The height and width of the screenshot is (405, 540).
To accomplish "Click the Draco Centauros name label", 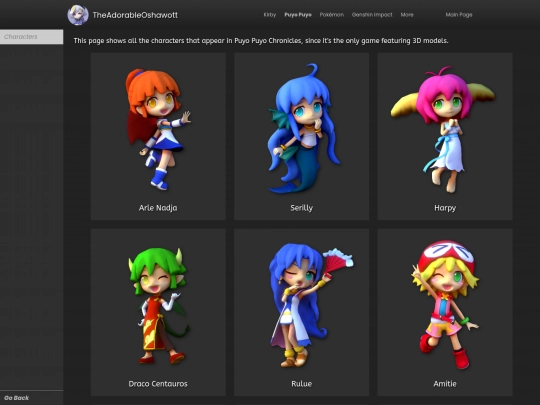I will 158,384.
